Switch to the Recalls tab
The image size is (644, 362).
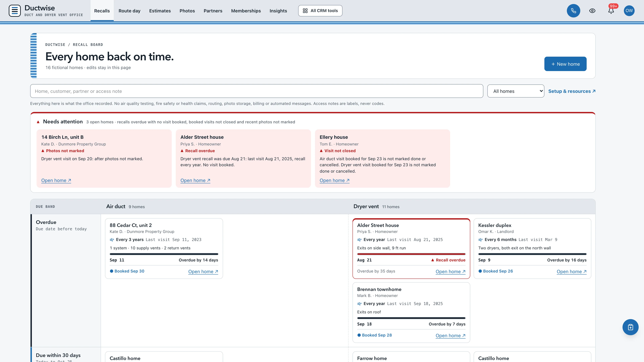click(102, 11)
